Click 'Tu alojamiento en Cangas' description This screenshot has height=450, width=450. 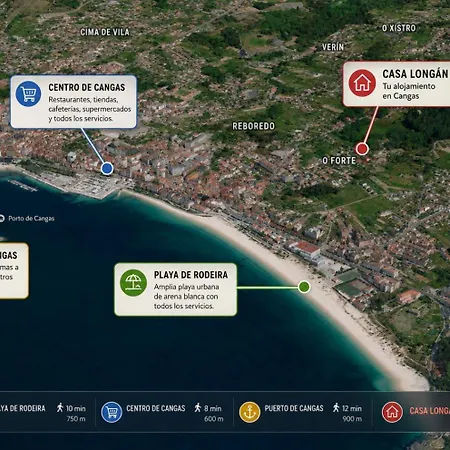click(409, 91)
